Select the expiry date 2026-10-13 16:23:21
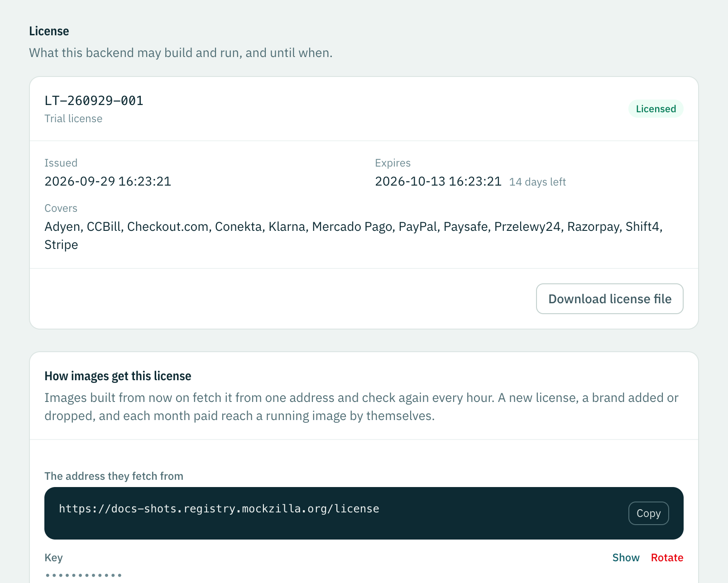Viewport: 728px width, 583px height. pyautogui.click(x=438, y=182)
